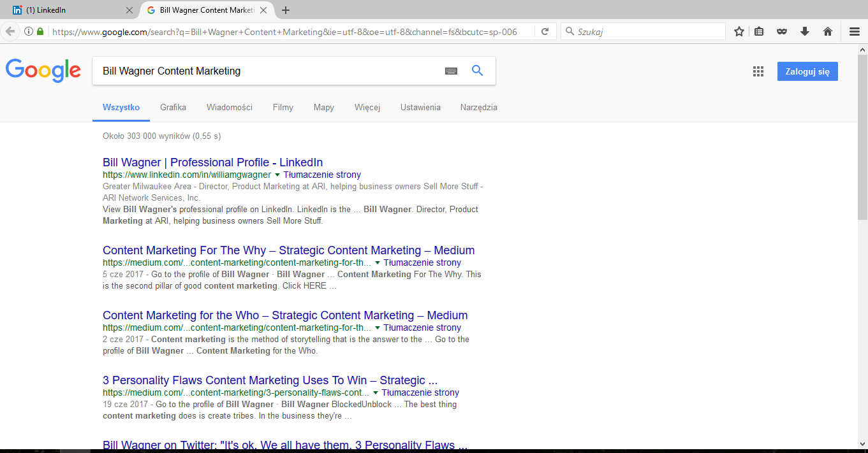Open Narzędzia search tools
The width and height of the screenshot is (868, 453).
[x=479, y=107]
